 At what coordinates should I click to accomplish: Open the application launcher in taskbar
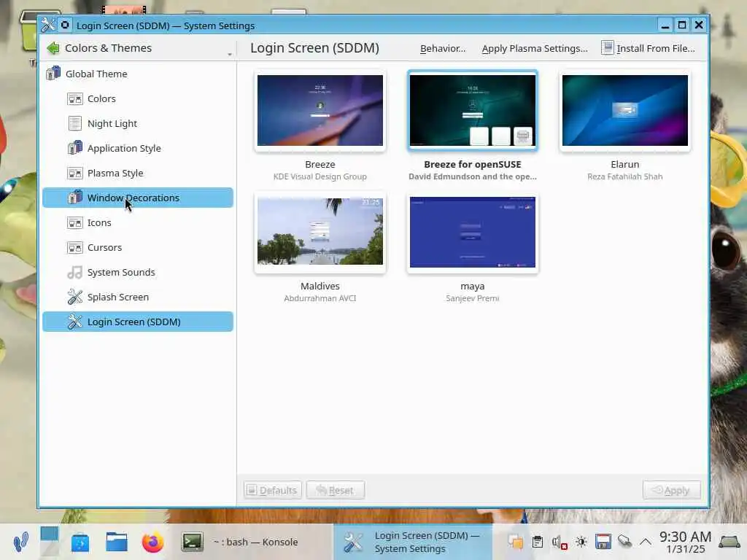click(x=20, y=542)
